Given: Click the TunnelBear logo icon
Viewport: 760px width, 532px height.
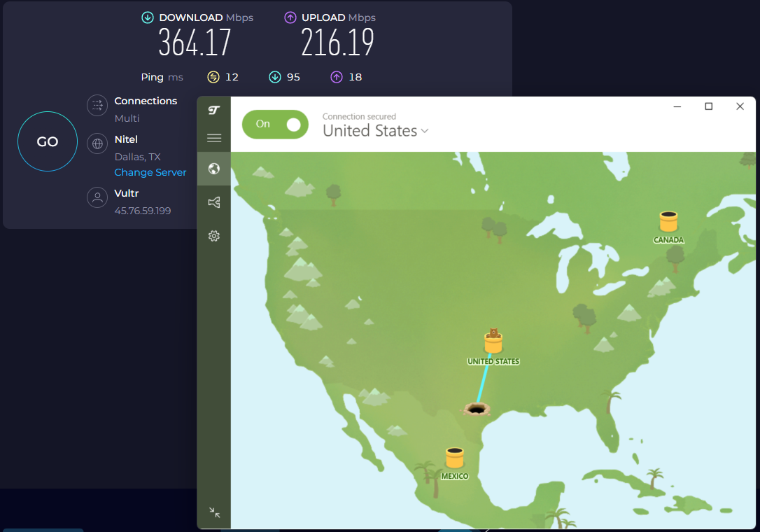Looking at the screenshot, I should point(213,110).
